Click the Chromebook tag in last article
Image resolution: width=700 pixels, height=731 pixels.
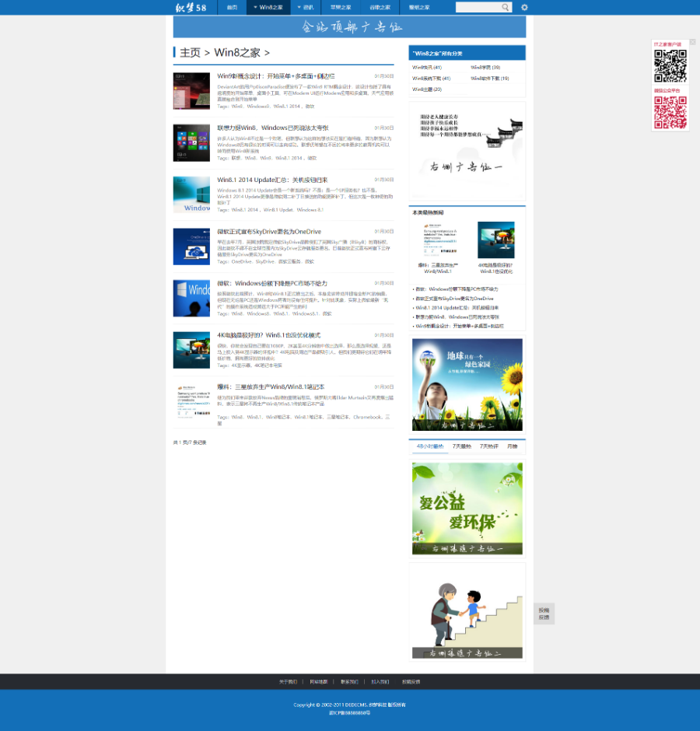tap(367, 418)
